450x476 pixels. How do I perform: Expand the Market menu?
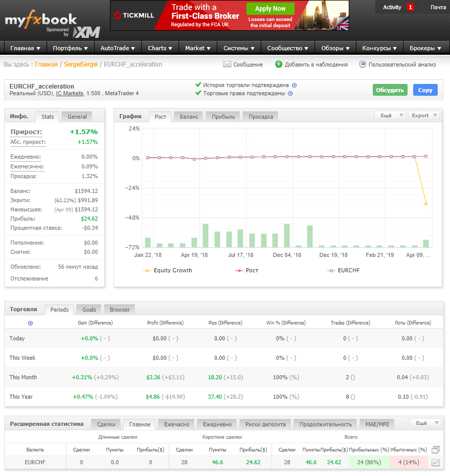(198, 48)
